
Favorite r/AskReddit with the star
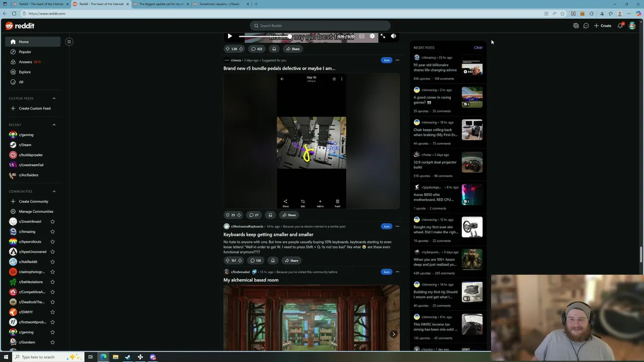(x=52, y=262)
